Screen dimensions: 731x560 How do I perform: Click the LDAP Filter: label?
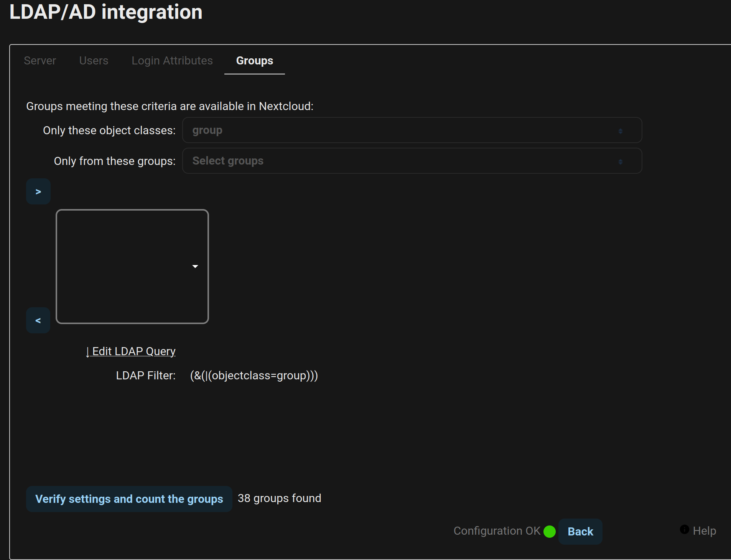coord(146,375)
